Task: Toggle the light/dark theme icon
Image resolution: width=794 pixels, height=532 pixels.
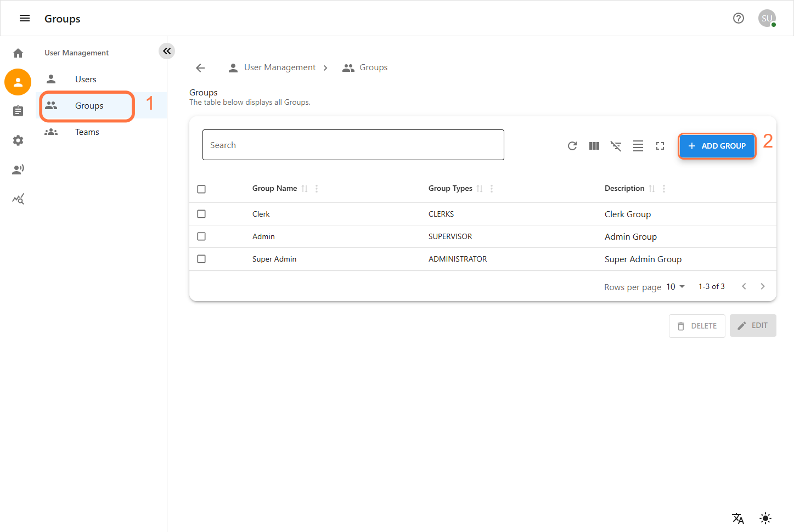Action: [x=765, y=518]
